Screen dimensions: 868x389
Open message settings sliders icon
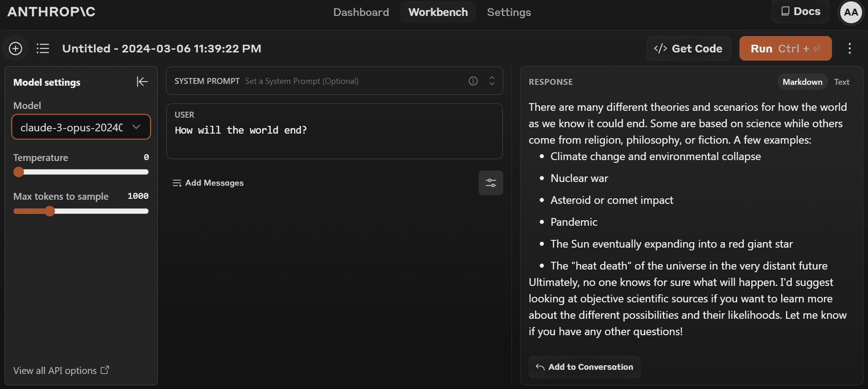coord(491,183)
